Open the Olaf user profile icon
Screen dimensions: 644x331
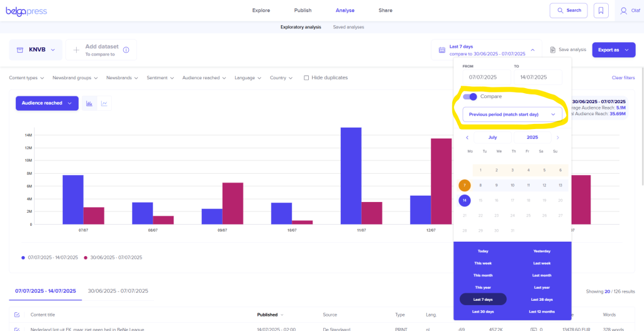tap(623, 11)
